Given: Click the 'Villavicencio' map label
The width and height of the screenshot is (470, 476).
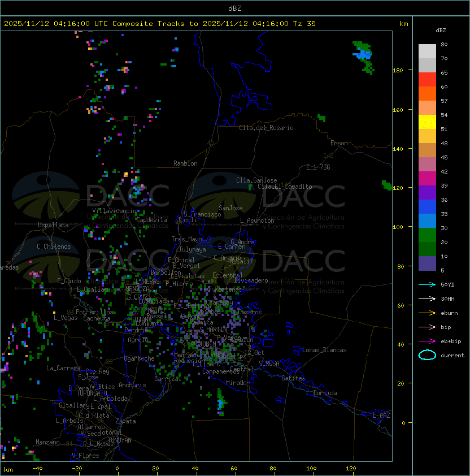Looking at the screenshot, I should tap(114, 211).
